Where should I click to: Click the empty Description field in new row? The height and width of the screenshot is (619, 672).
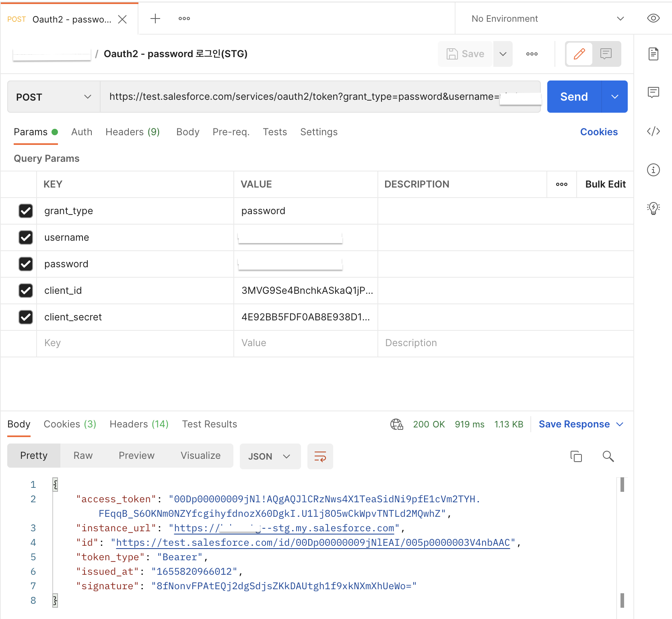click(505, 343)
